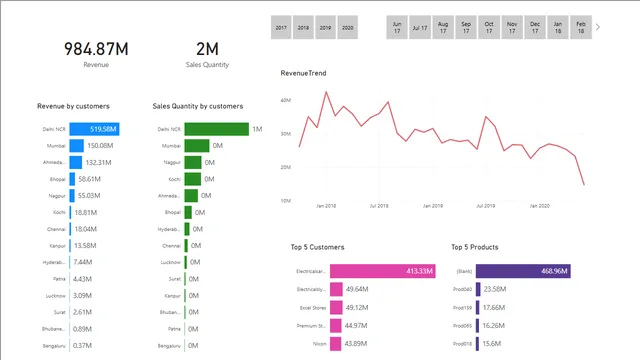Click the Bengaluru 0.37M revenue value
Viewport: 640px width, 360px height.
coord(82,346)
